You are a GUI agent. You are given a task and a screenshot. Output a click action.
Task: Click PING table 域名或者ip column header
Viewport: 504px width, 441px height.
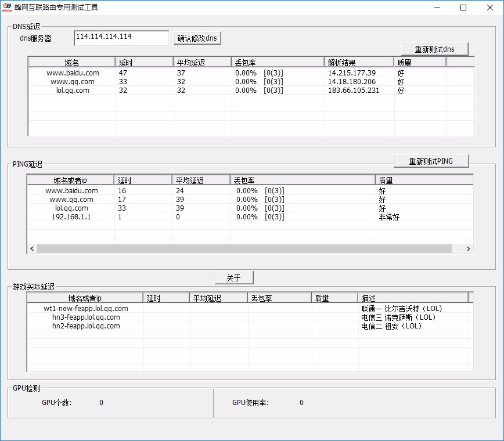pyautogui.click(x=70, y=180)
